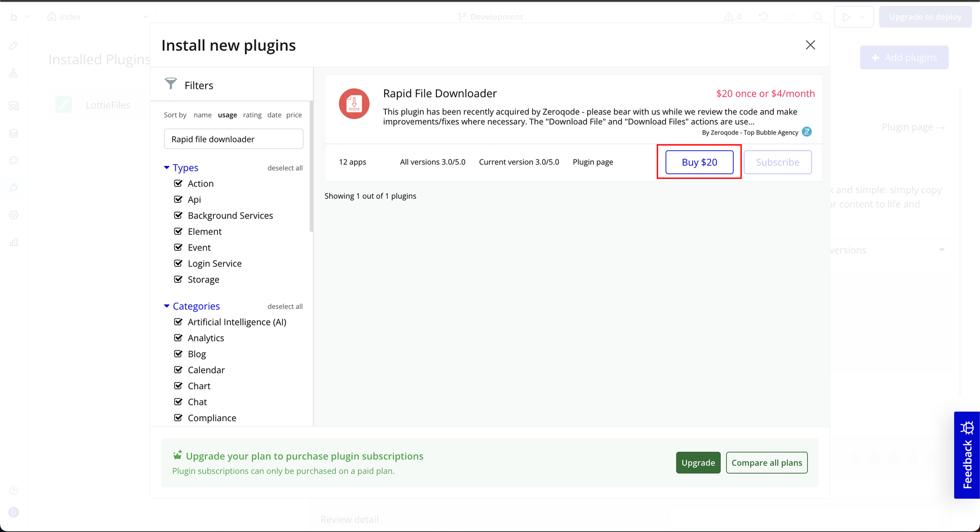Screen dimensions: 980x532
Task: Click the Rapid File Downloader plugin icon
Action: coord(354,104)
